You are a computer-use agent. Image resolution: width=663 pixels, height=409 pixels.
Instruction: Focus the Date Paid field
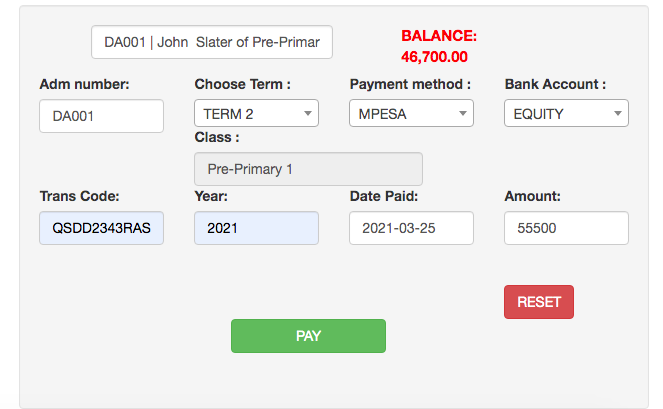point(411,228)
